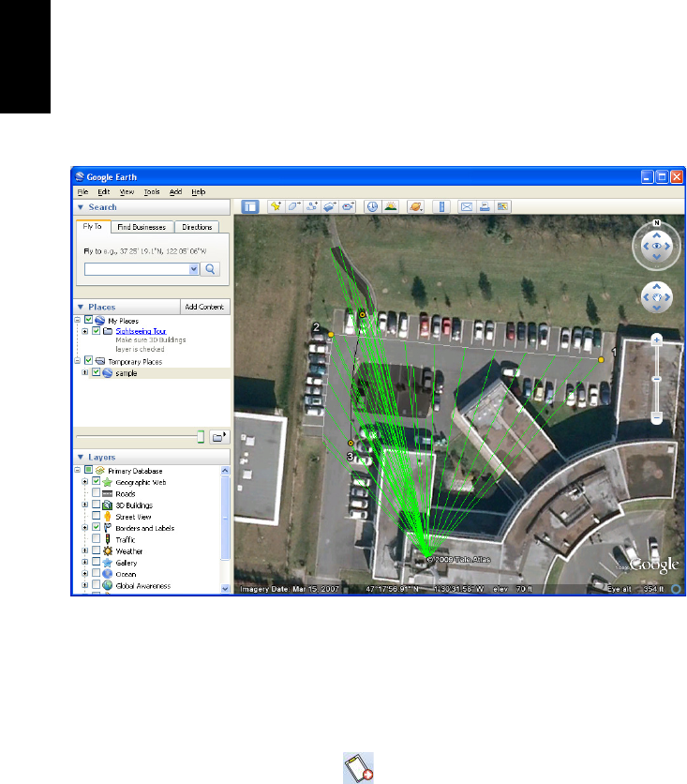The image size is (687, 784).
Task: Expand the sample tree node
Action: (x=85, y=372)
